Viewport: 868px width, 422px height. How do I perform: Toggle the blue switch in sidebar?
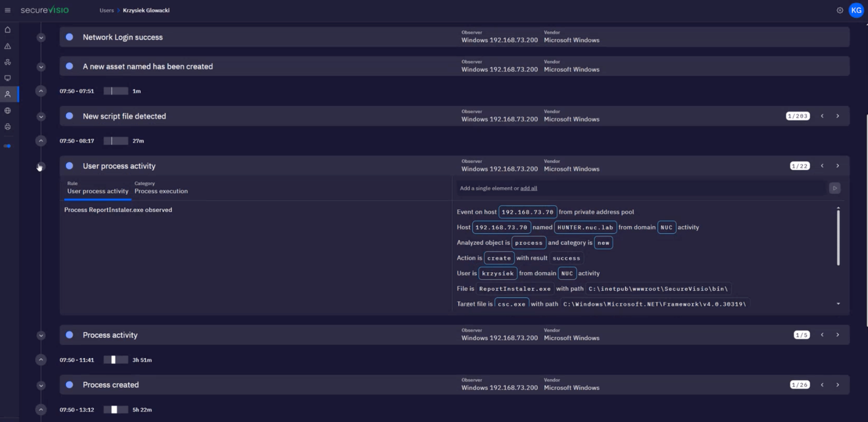tap(7, 146)
